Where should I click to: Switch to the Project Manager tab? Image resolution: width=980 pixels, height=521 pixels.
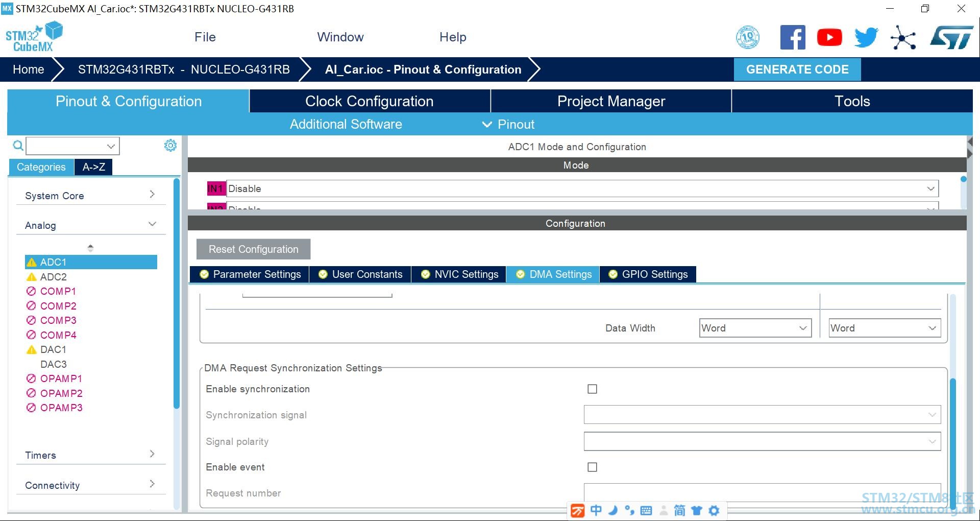[x=611, y=101]
